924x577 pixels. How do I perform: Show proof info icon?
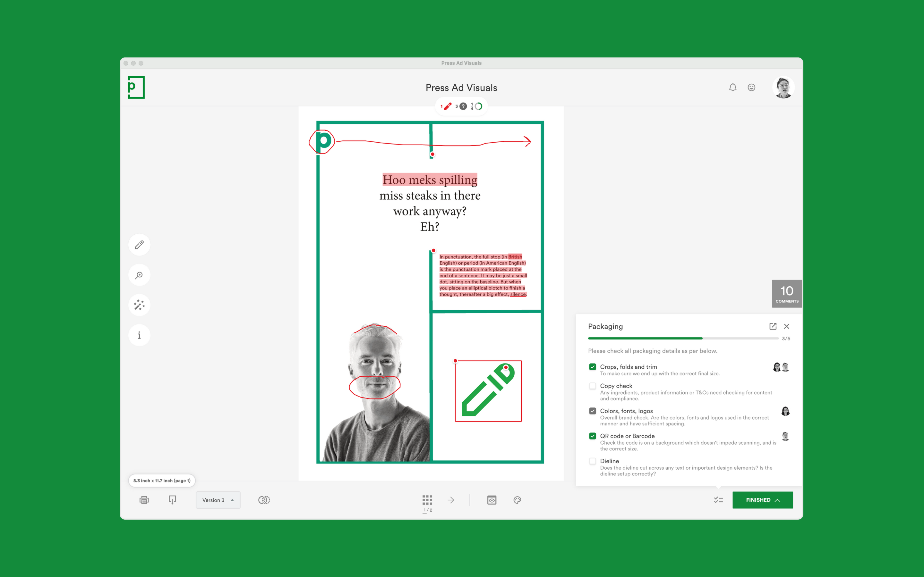(x=139, y=335)
